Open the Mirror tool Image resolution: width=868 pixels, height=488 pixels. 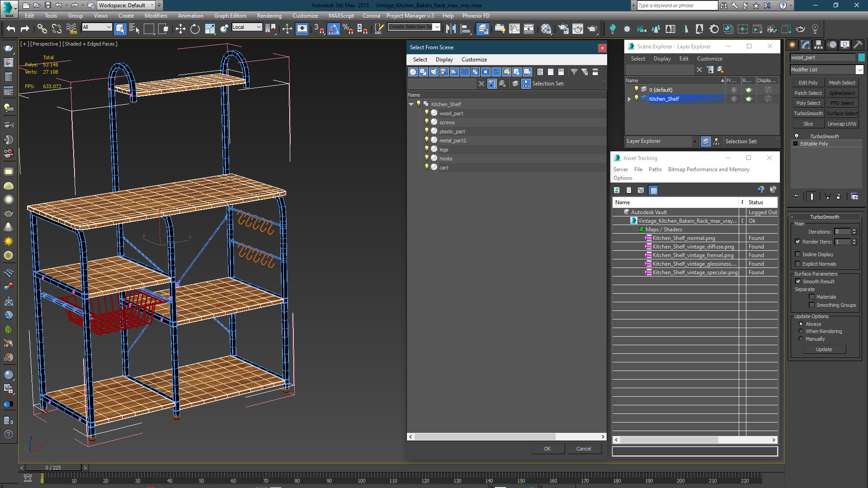tap(451, 29)
